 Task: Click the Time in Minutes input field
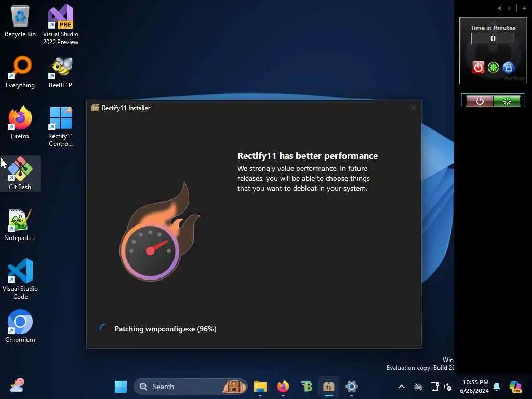(493, 38)
